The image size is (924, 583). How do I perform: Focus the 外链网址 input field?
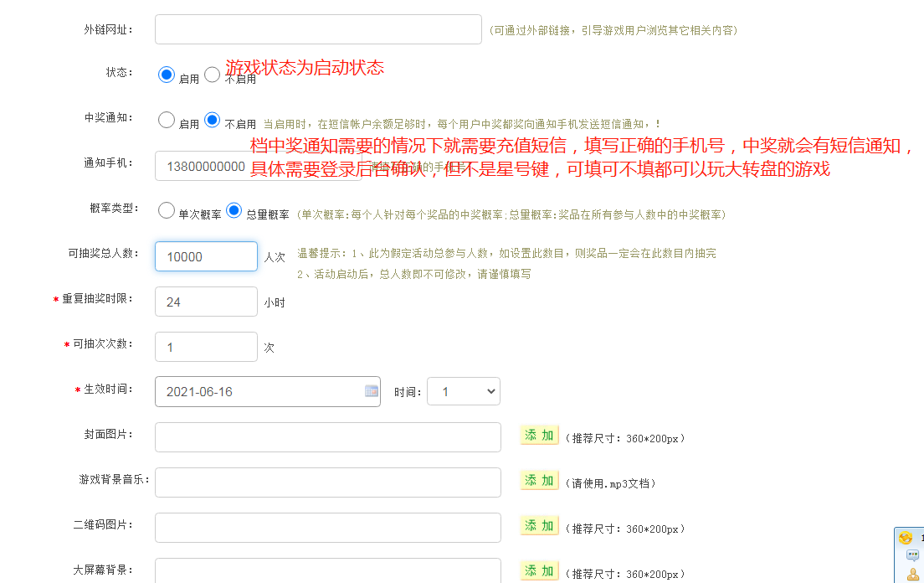[x=318, y=29]
